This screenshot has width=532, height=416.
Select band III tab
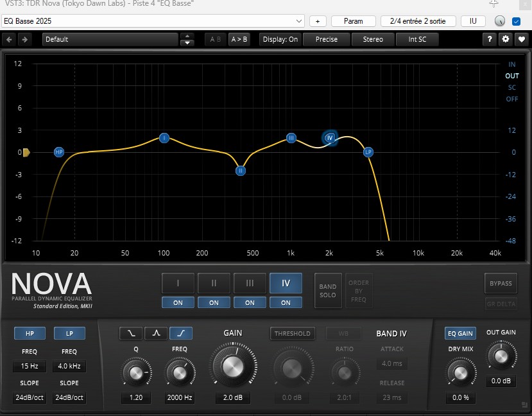(x=250, y=283)
